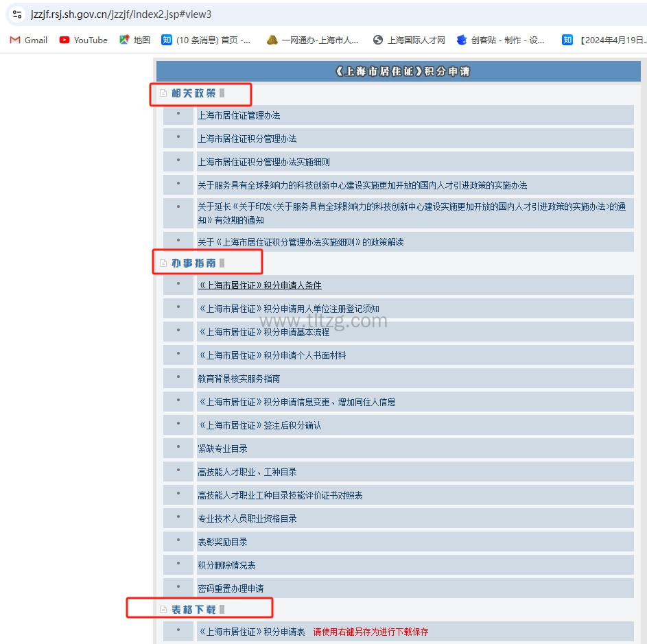Image resolution: width=647 pixels, height=644 pixels.
Task: Click the site information icon in address bar
Action: [17, 14]
